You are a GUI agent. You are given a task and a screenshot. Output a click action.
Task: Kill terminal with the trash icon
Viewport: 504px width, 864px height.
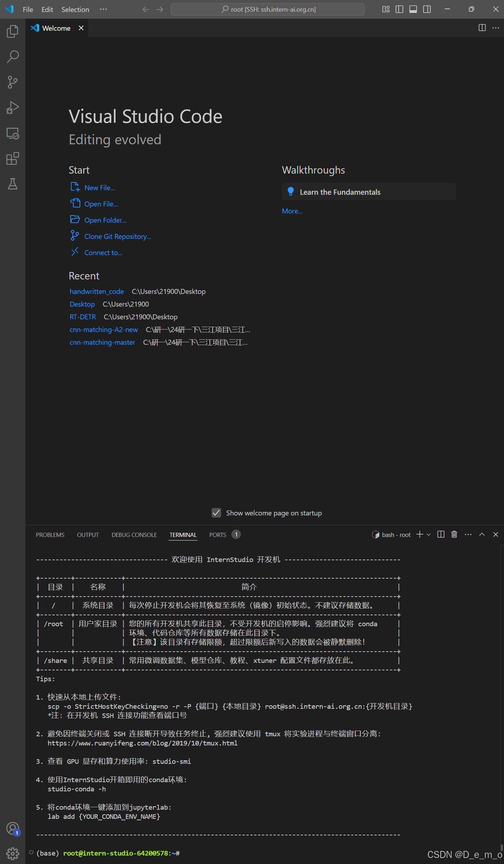454,534
